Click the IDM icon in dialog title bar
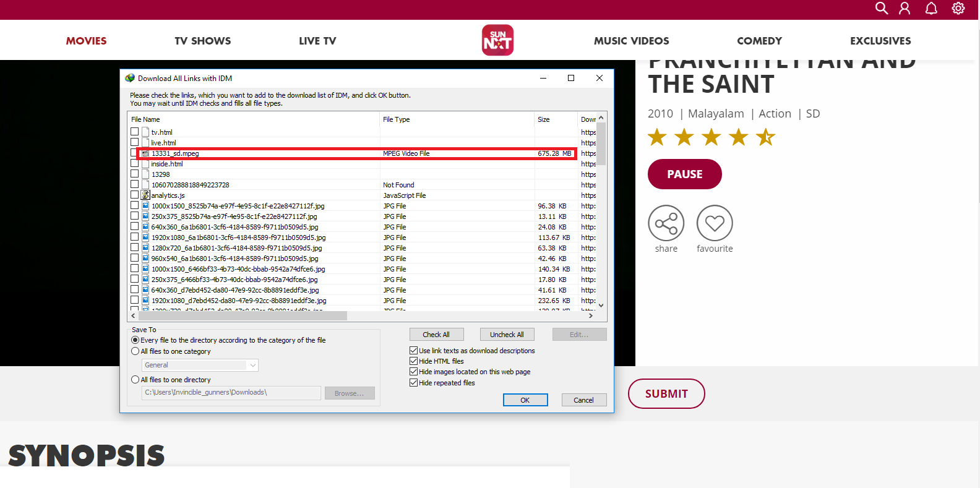The width and height of the screenshot is (980, 488). [130, 78]
